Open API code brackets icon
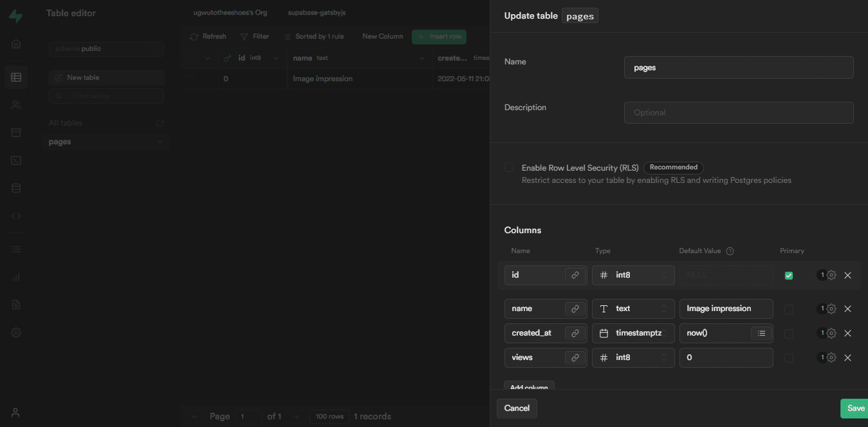Screen dimensions: 868x427 pos(16,216)
